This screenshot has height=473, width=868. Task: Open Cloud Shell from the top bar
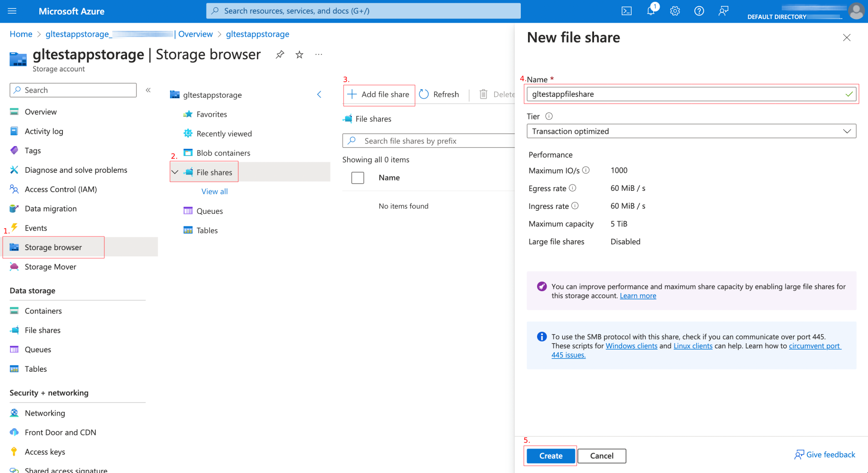627,11
